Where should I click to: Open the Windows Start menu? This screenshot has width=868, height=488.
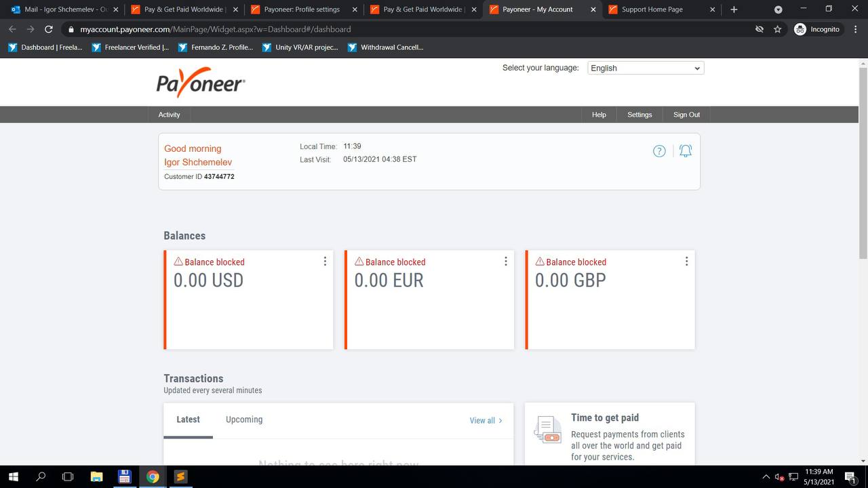pyautogui.click(x=13, y=476)
